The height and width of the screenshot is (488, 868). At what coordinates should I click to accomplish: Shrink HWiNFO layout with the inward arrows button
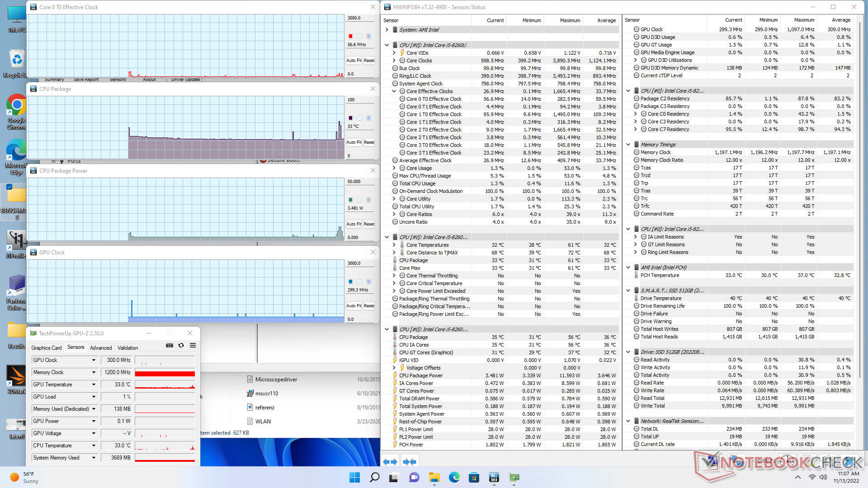(409, 461)
